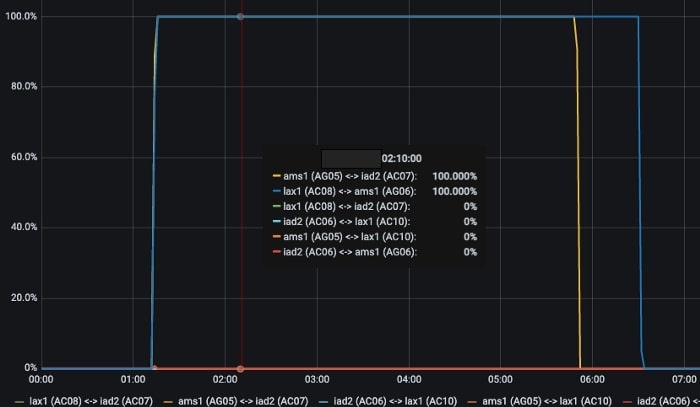Click the 02:10:00 timestamp in the tooltip
700x407 pixels.
point(401,158)
